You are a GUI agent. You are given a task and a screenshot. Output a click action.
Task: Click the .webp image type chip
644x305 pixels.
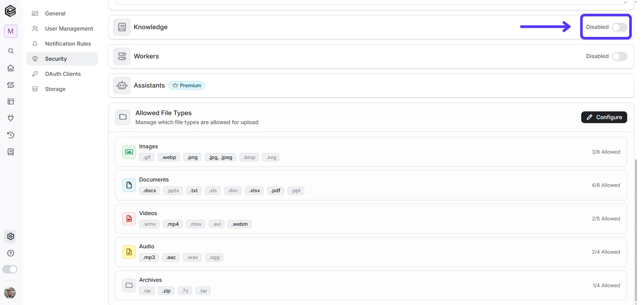169,157
